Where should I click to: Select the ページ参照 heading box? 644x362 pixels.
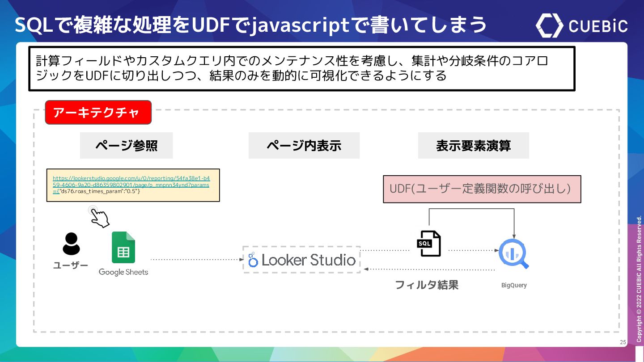tap(127, 145)
